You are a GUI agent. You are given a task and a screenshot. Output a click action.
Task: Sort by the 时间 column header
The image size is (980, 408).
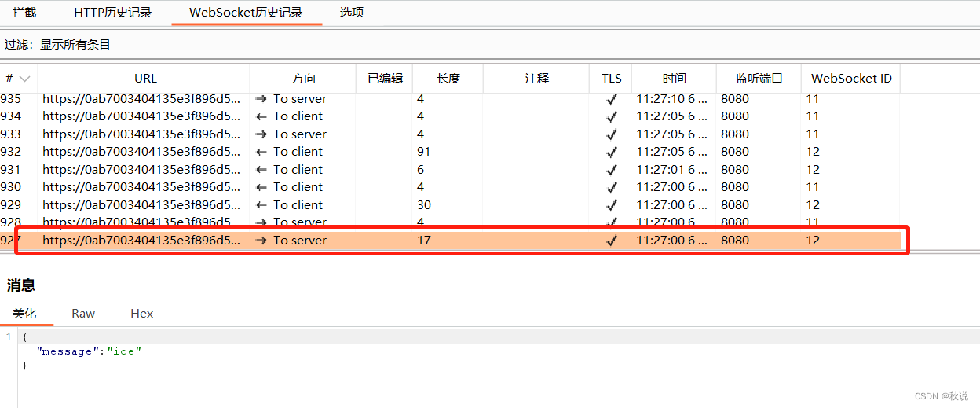pyautogui.click(x=674, y=79)
